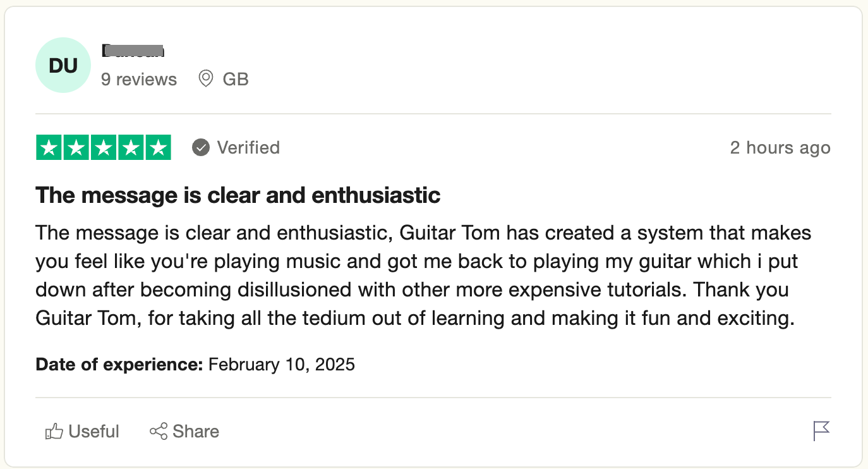Click the Verified checkmark badge icon
This screenshot has height=469, width=868.
pos(201,148)
